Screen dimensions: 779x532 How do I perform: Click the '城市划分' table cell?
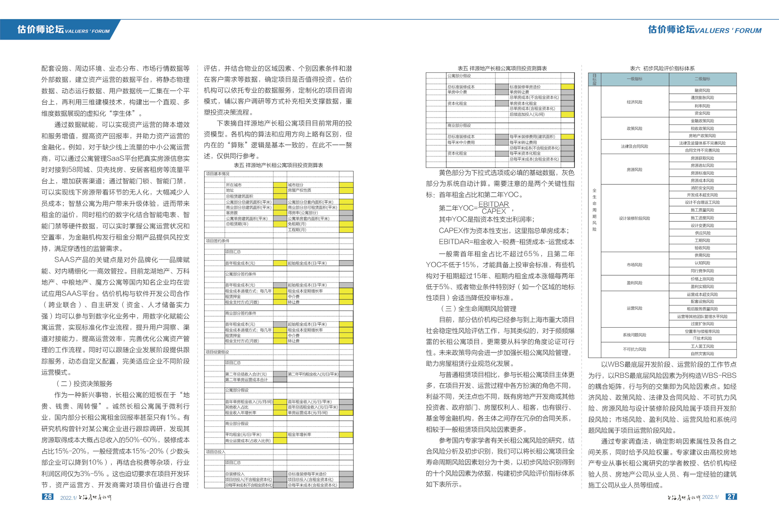click(x=313, y=185)
